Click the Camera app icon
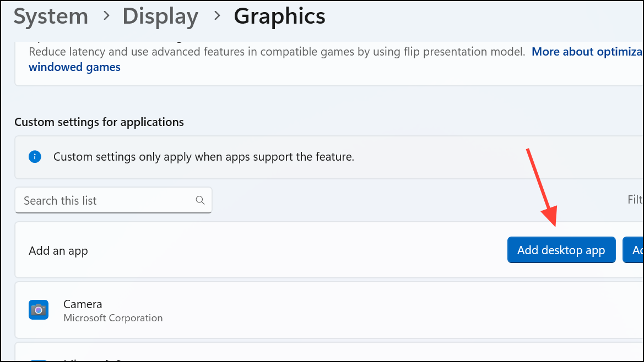The height and width of the screenshot is (362, 644). pos(39,310)
